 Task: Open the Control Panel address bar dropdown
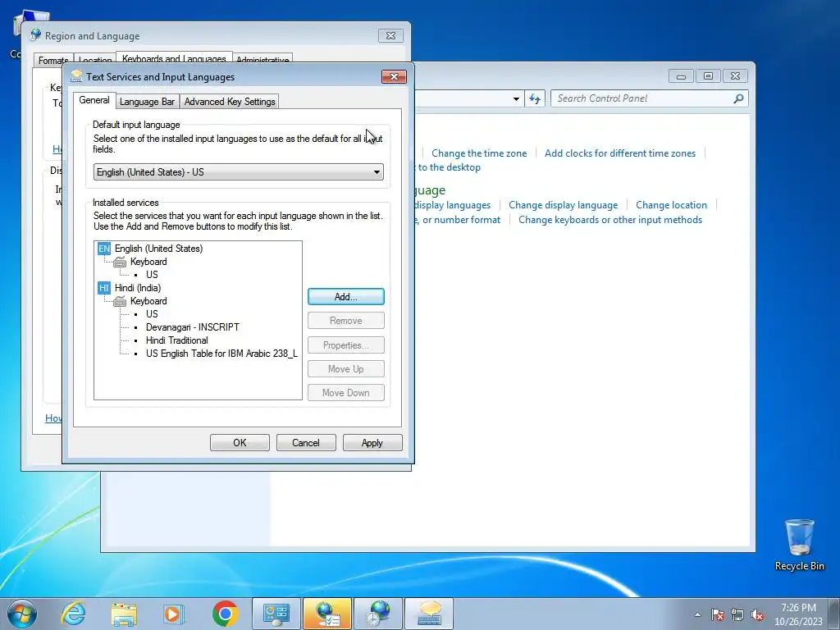[x=516, y=98]
